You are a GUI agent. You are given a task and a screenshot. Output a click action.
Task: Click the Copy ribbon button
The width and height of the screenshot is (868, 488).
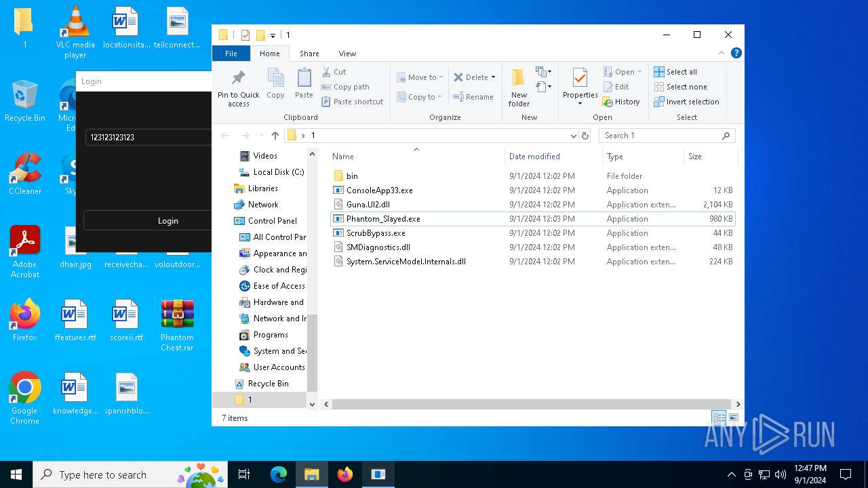coord(275,84)
